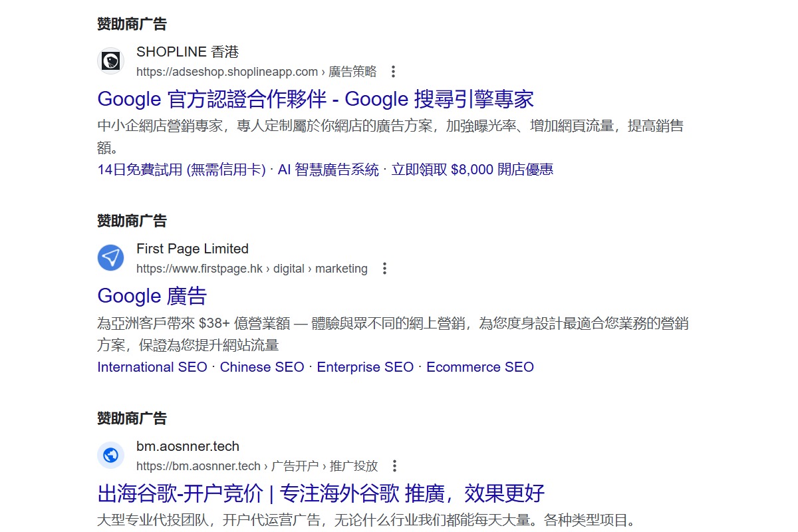Open the 'Google 廣告' ad headline

click(x=152, y=296)
